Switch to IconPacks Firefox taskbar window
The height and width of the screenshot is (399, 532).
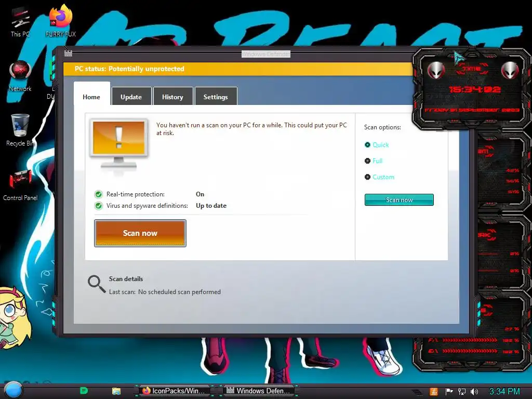coord(174,391)
